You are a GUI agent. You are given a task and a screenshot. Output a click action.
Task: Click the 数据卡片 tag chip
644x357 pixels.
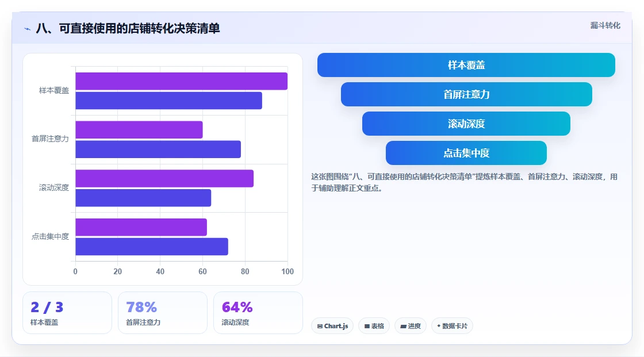coord(452,326)
